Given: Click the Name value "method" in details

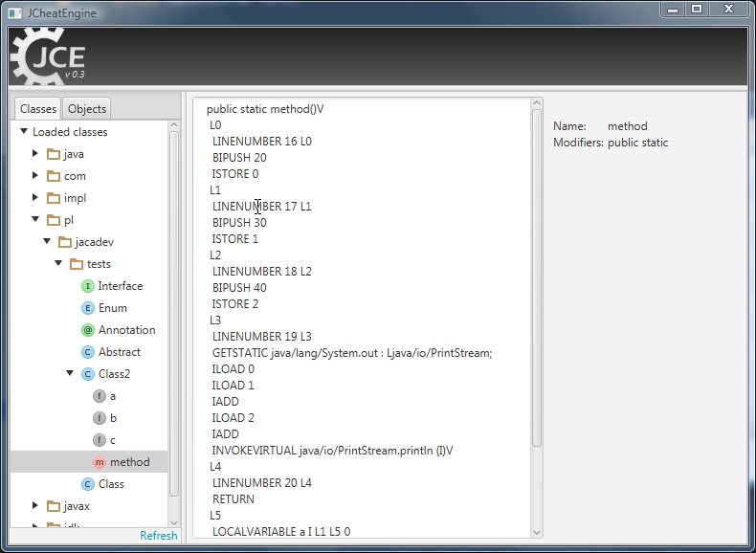Looking at the screenshot, I should coord(627,126).
